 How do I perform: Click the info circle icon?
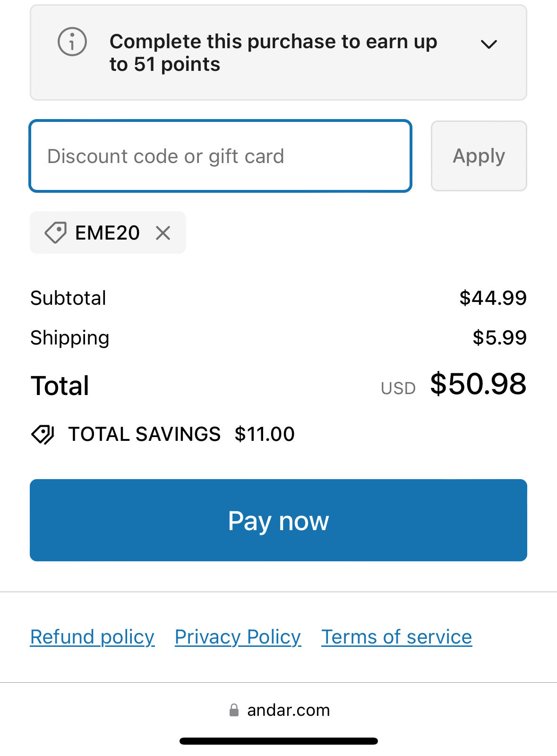click(72, 42)
